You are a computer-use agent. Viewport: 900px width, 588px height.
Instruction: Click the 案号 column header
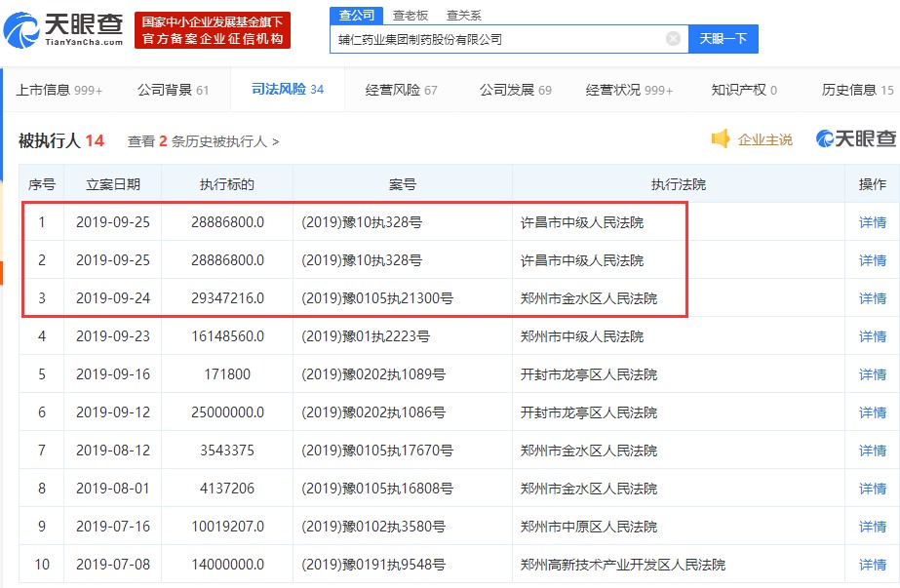point(403,184)
